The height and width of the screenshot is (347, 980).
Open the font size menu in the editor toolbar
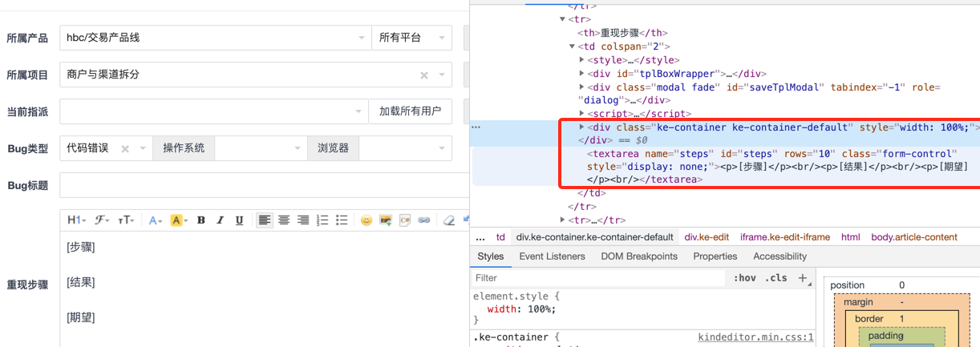click(x=127, y=220)
